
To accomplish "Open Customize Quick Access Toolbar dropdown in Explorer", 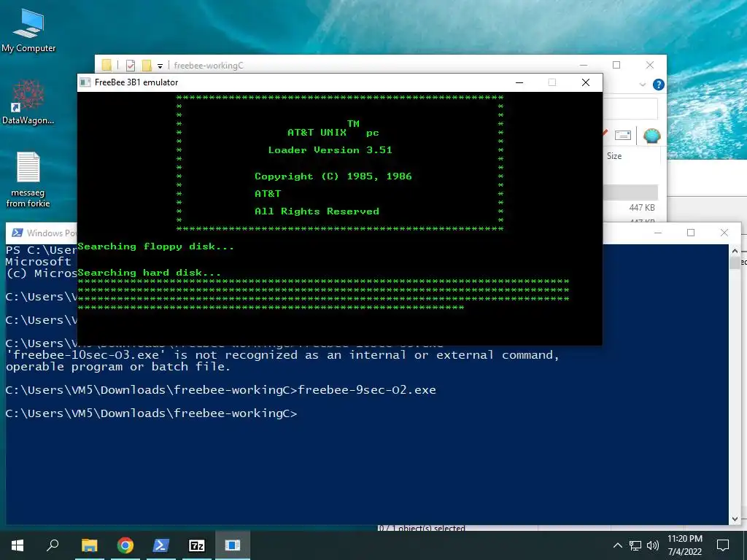I will (160, 66).
